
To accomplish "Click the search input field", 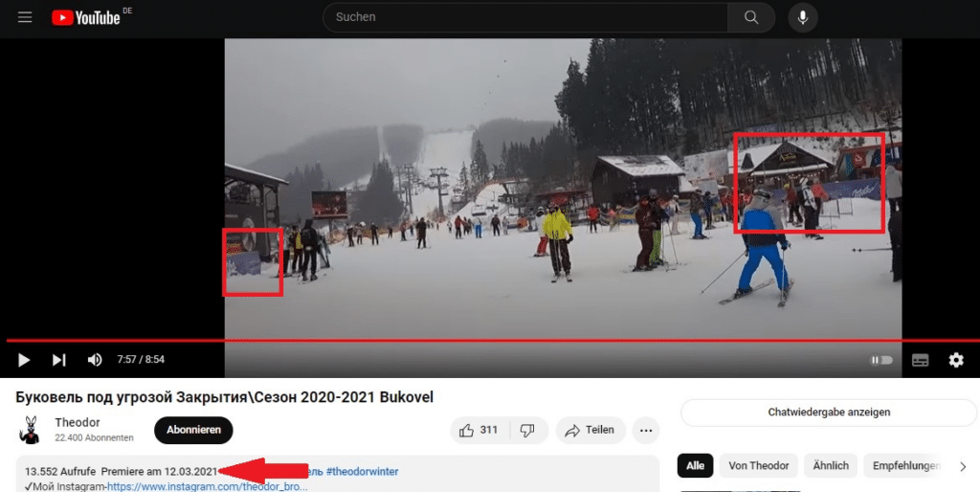I will (525, 17).
